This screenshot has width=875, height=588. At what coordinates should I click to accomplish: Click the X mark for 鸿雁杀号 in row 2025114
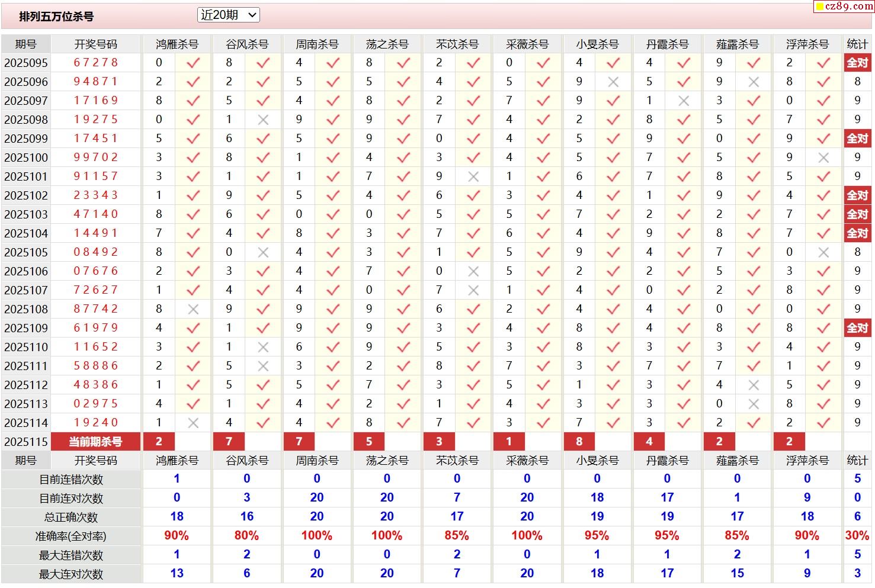[193, 423]
